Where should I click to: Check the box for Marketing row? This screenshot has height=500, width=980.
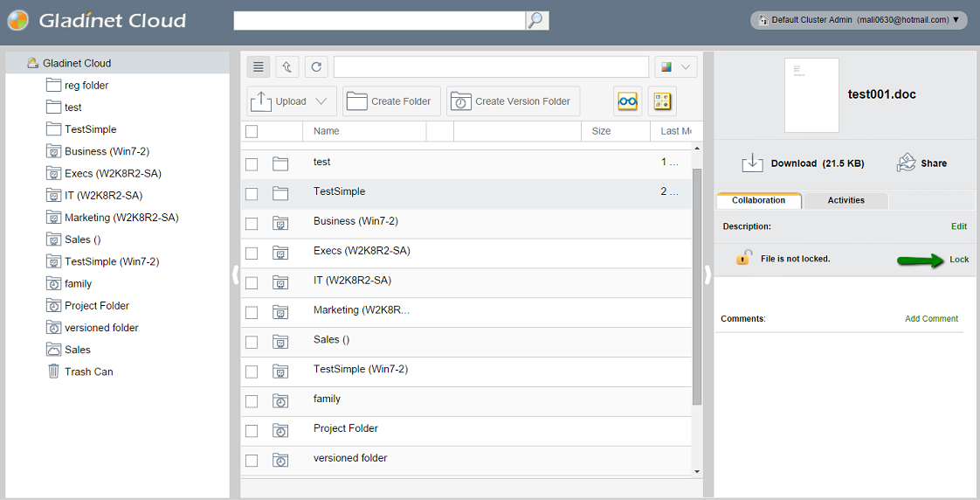tap(252, 312)
